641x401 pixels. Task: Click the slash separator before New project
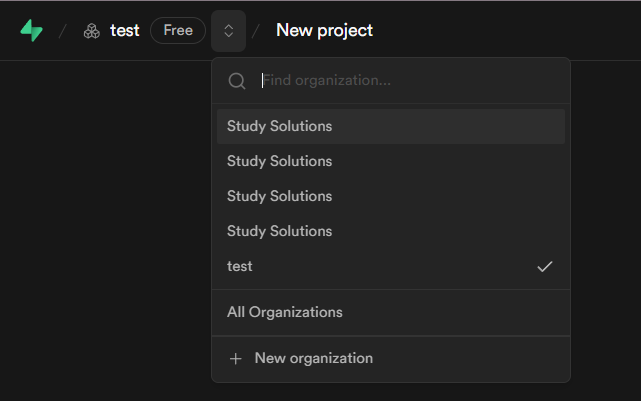(256, 31)
